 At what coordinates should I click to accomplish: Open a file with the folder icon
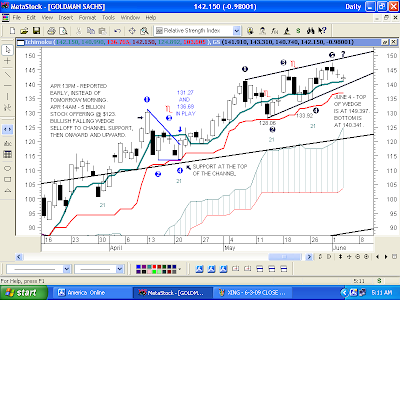point(24,31)
